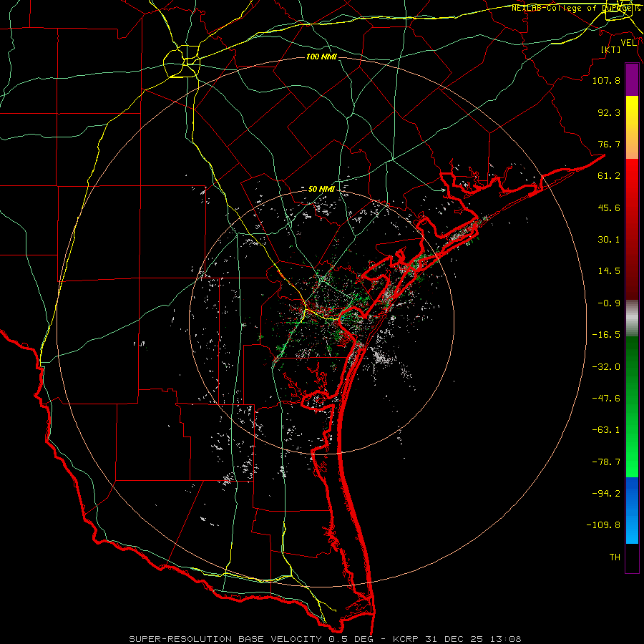
Task: Click the 107.8 velocity scale value
Action: point(606,80)
